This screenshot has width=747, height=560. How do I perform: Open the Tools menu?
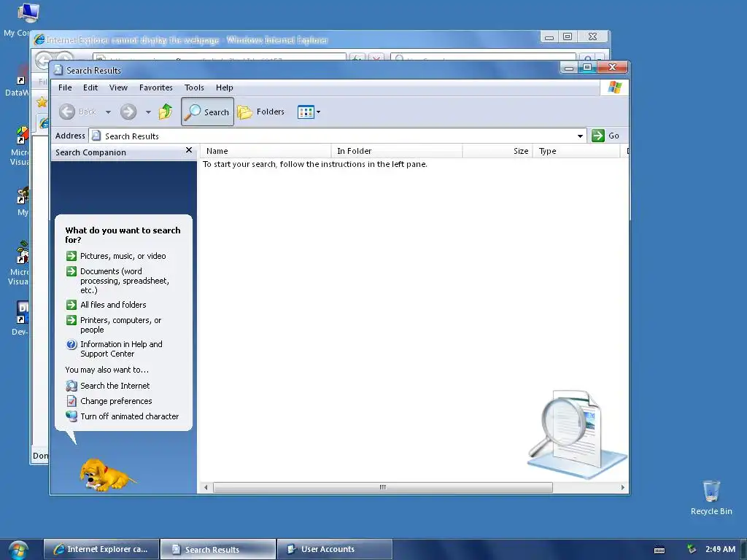(194, 87)
